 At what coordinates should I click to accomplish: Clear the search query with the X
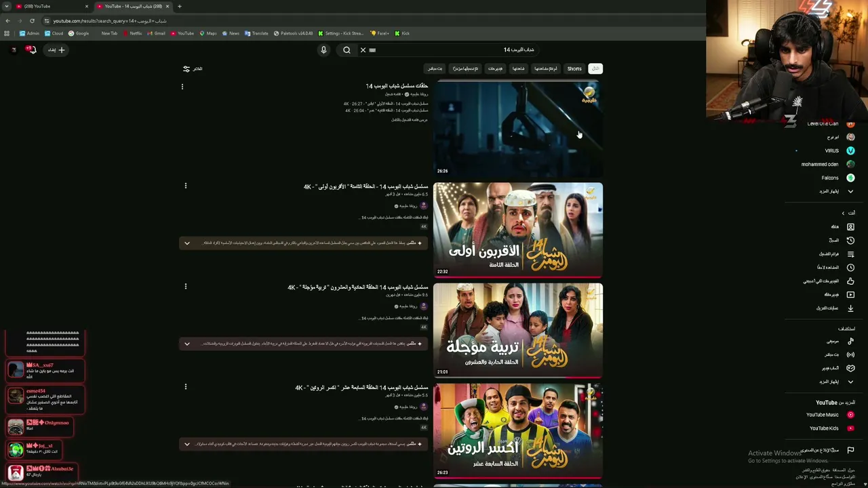click(363, 49)
